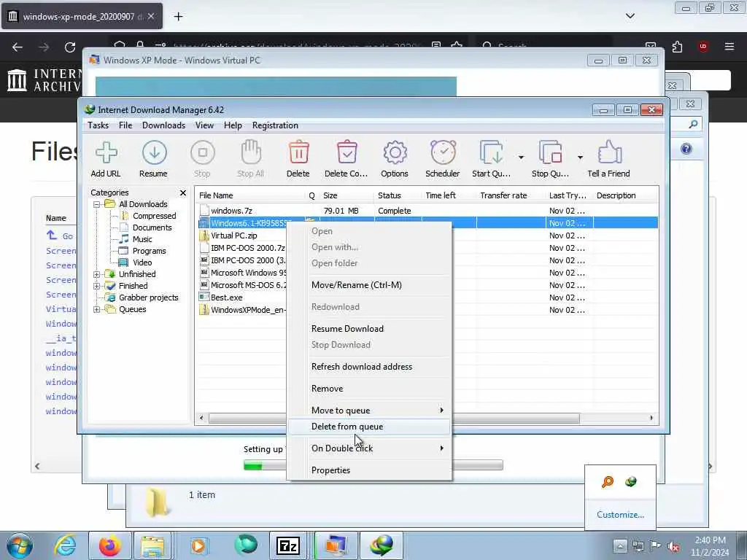Screen dimensions: 747x560
Task: Click the IDM icon in tray popup
Action: (631, 482)
